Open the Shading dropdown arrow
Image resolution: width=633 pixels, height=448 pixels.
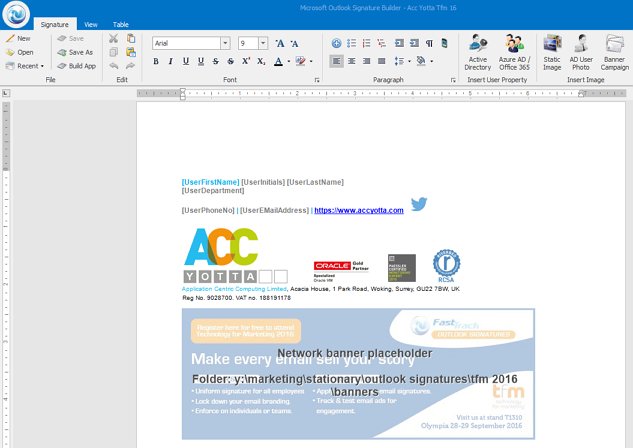(x=432, y=61)
